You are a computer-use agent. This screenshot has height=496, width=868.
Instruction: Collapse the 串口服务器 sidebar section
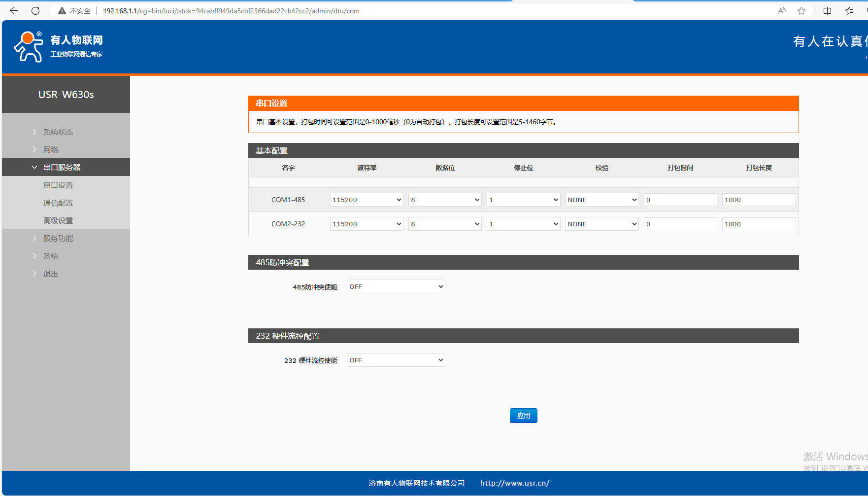click(62, 167)
